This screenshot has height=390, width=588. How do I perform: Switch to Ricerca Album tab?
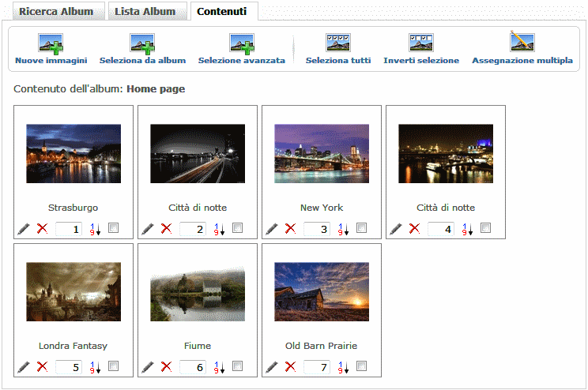pos(55,12)
